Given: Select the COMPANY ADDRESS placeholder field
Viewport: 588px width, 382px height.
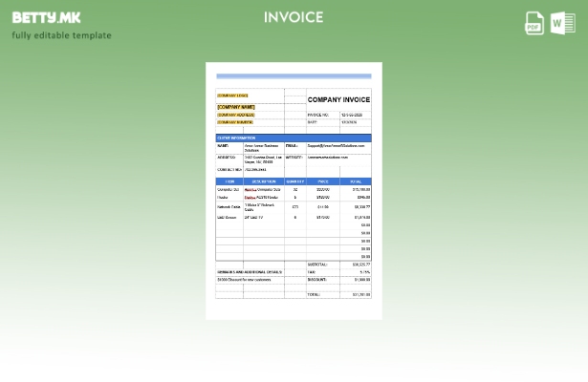Looking at the screenshot, I should click(236, 115).
